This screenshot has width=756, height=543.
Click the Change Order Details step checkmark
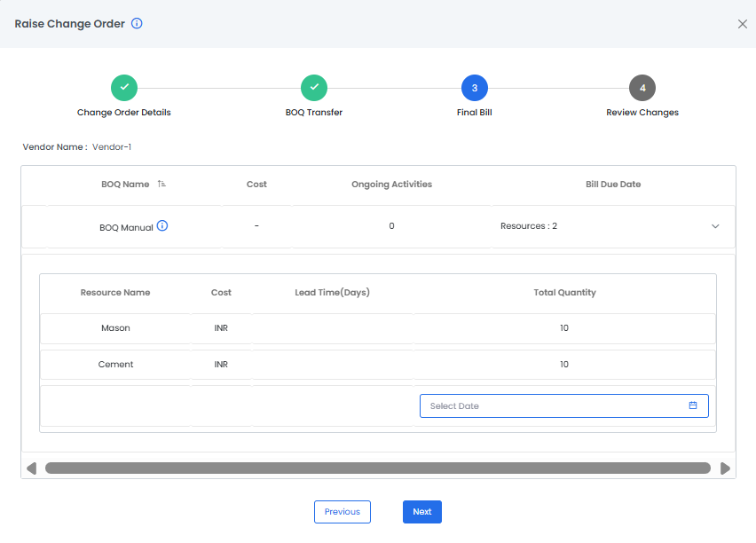point(124,88)
